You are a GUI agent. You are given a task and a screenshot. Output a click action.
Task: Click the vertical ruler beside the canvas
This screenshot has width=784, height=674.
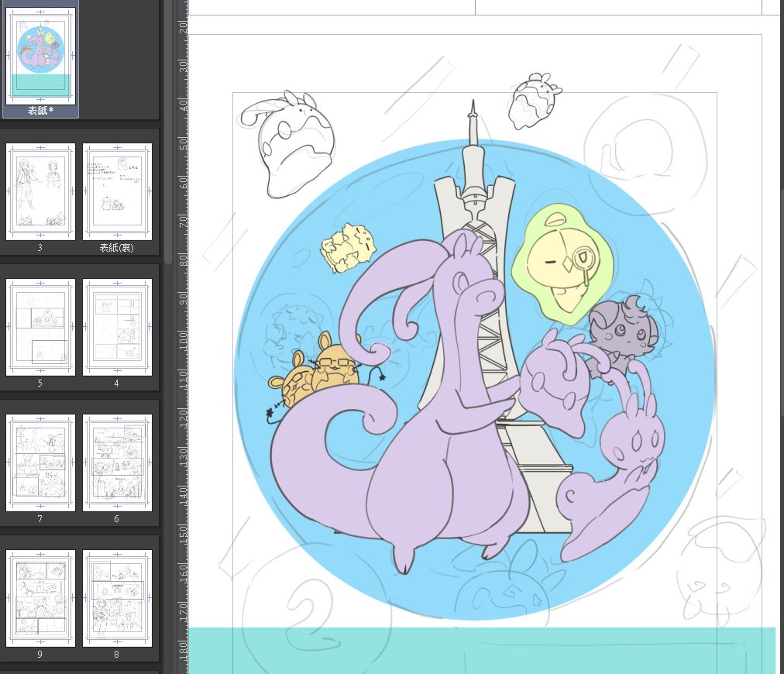coord(183,337)
